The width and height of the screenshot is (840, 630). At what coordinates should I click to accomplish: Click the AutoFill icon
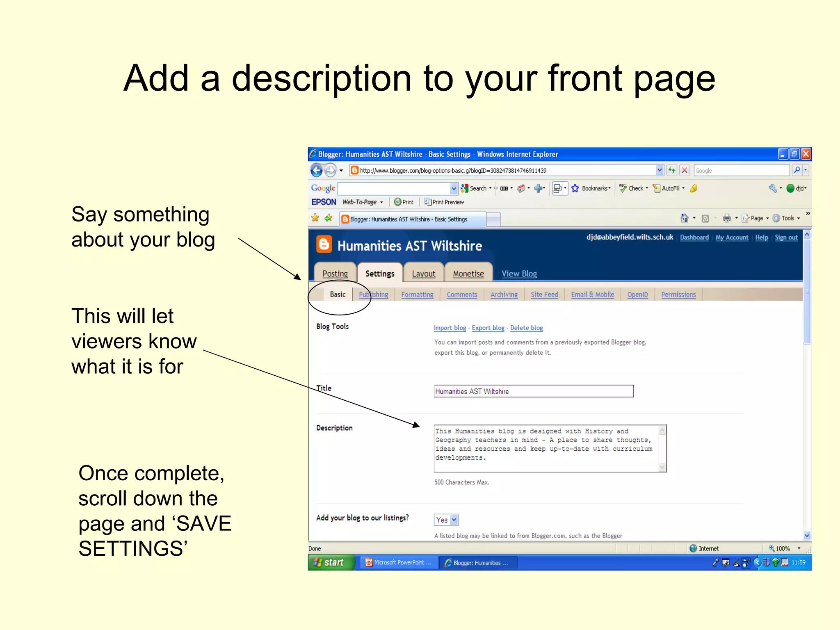coord(657,188)
